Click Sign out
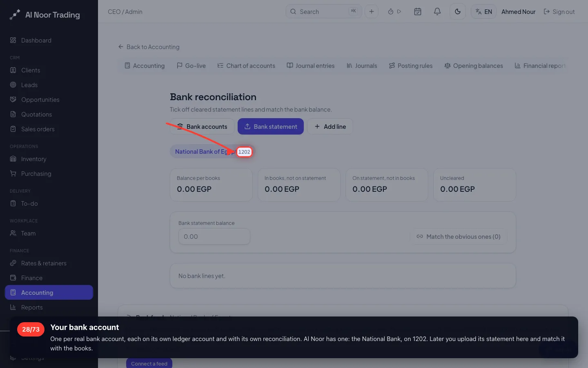 coord(559,11)
